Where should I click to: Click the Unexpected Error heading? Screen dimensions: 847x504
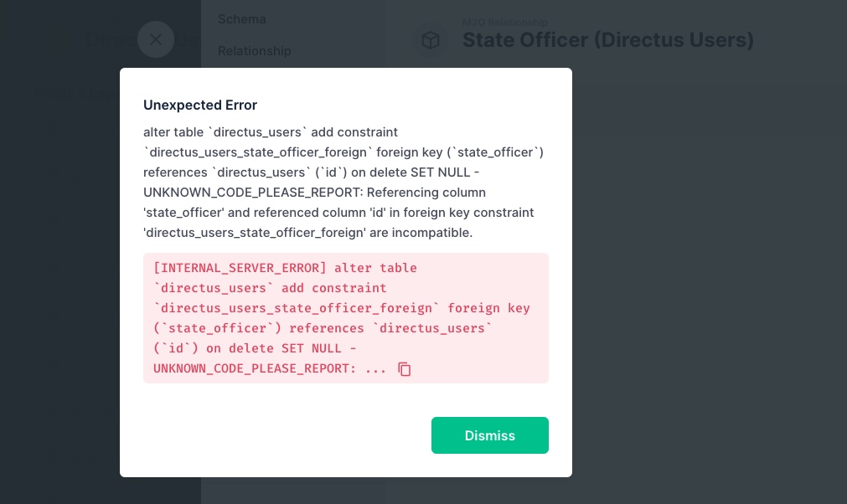pos(199,105)
